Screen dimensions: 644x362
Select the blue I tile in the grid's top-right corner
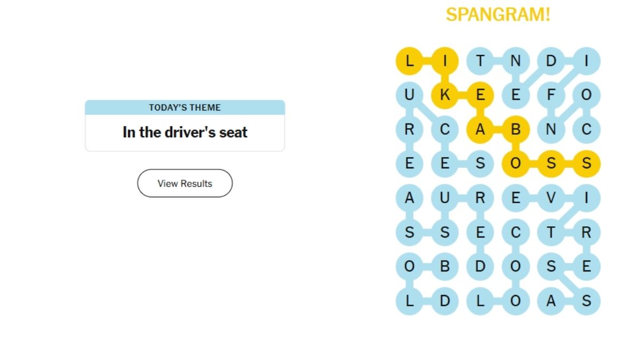coord(586,61)
